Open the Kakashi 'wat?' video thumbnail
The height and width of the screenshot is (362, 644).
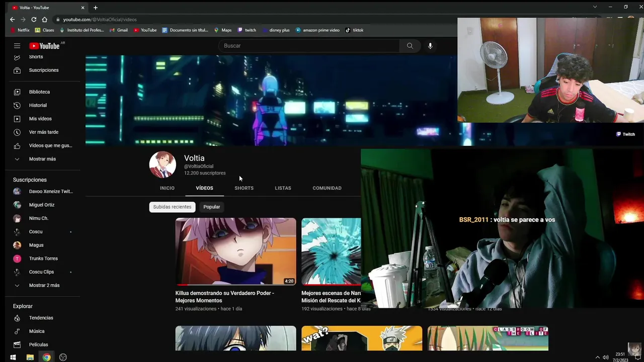pos(362,338)
